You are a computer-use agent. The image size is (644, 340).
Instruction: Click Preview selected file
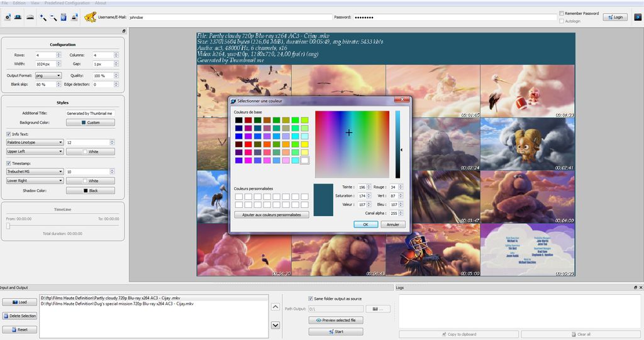pyautogui.click(x=336, y=321)
